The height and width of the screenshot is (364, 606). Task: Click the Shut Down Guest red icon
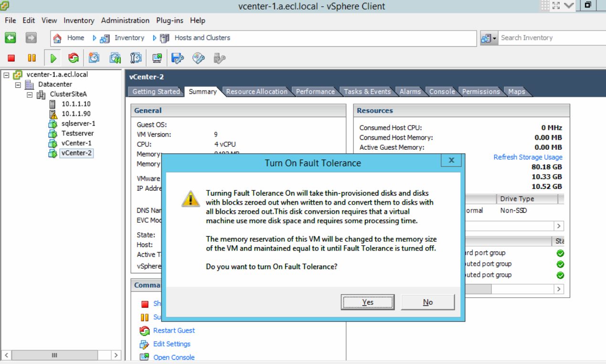click(x=145, y=304)
